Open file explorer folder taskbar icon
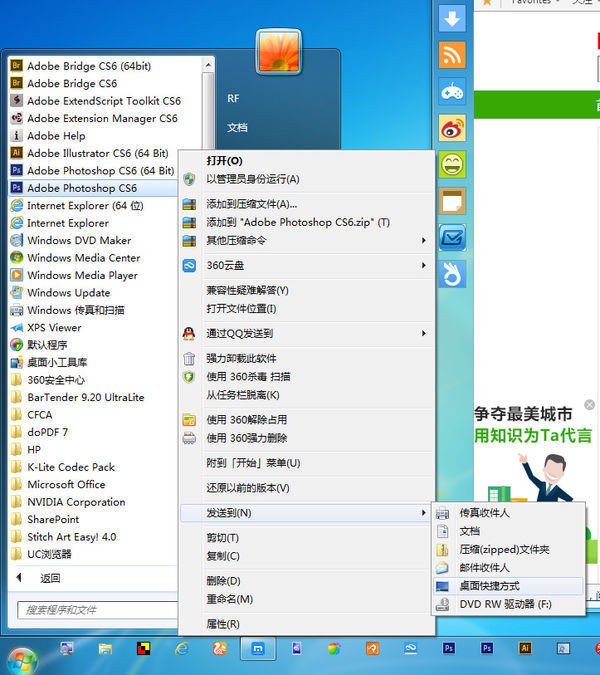The width and height of the screenshot is (600, 675). [x=105, y=649]
